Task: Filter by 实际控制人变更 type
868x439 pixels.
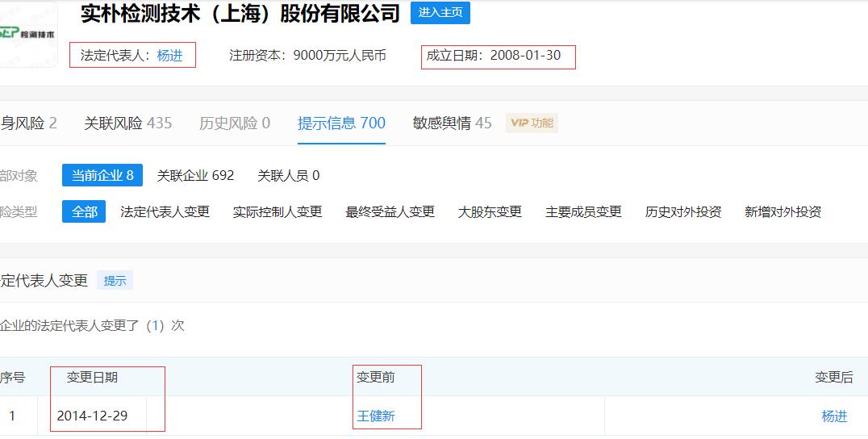Action: (278, 211)
